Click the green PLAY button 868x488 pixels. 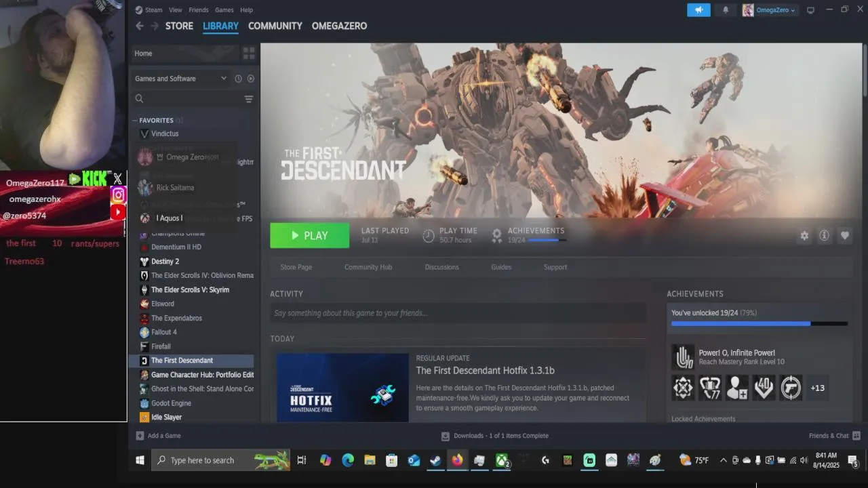310,236
